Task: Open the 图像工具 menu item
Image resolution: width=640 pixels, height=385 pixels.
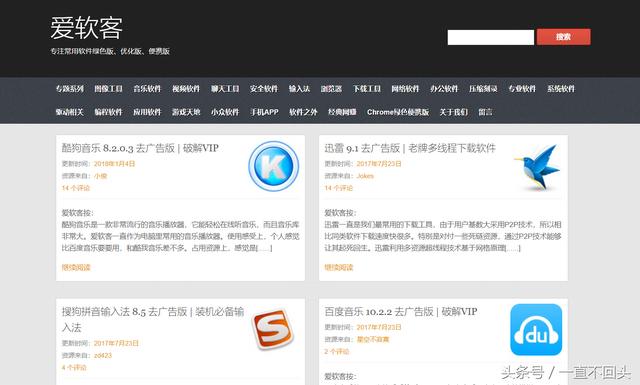Action: pyautogui.click(x=109, y=89)
